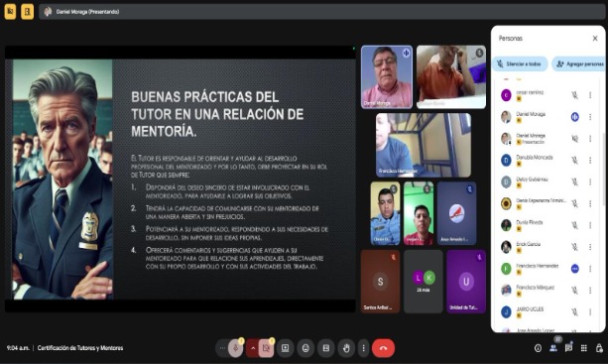Viewport: 608px width, 364px height.
Task: Click blue dots indicator for Francisco Hernandez
Action: 574,269
